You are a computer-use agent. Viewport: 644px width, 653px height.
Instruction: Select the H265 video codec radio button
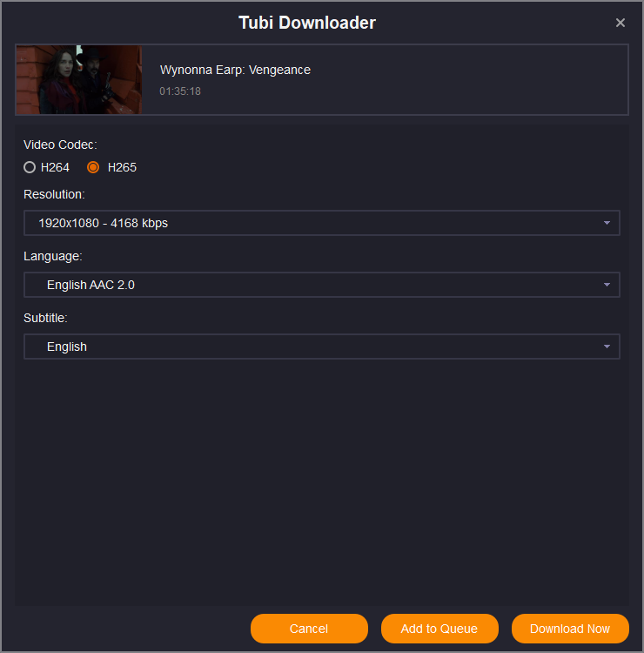[x=93, y=167]
